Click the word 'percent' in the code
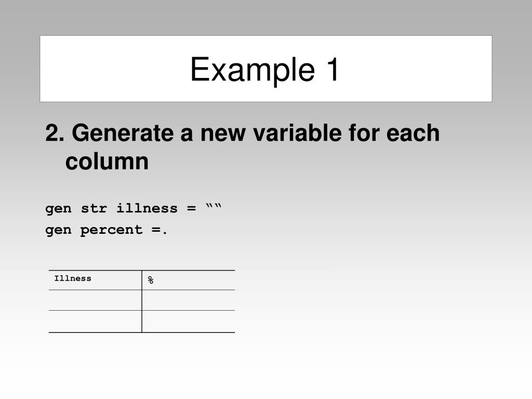The image size is (532, 399). click(x=111, y=231)
